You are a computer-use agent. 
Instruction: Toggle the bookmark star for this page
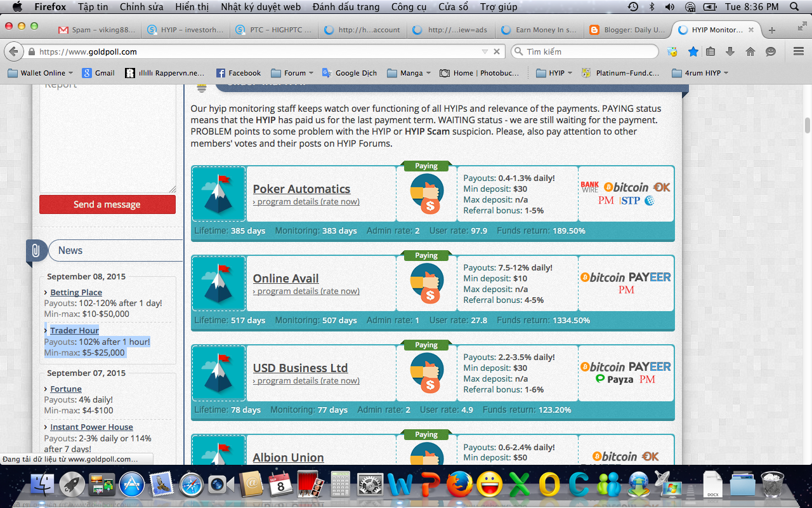pyautogui.click(x=693, y=51)
